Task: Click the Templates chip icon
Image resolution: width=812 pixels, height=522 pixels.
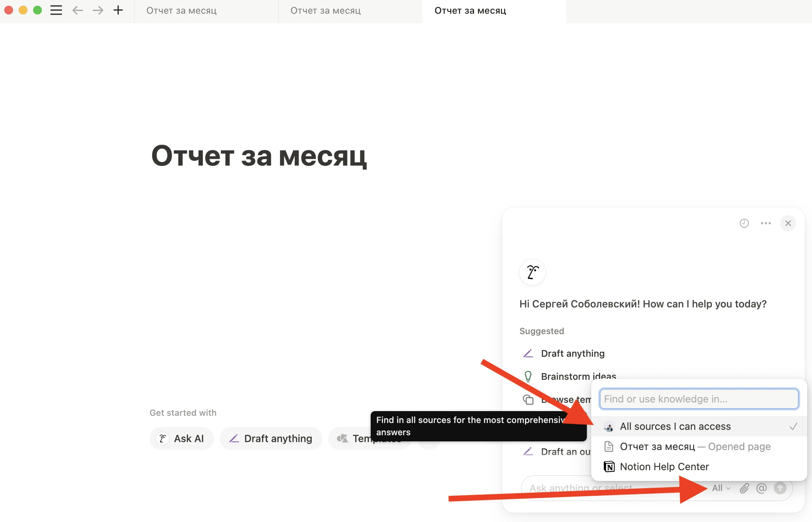Action: pos(342,438)
